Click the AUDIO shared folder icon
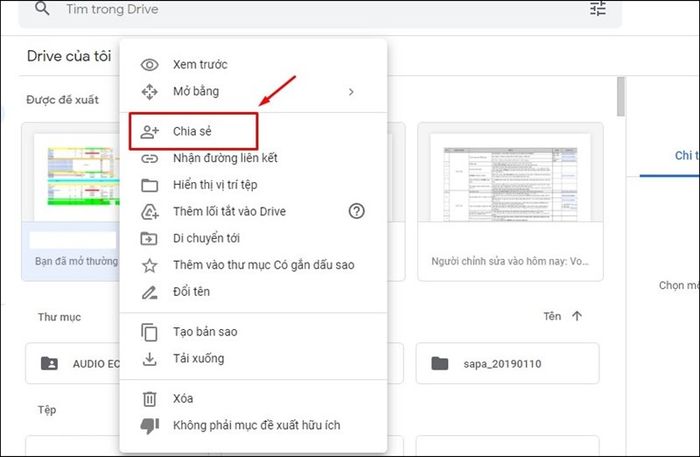The height and width of the screenshot is (457, 700). point(49,364)
